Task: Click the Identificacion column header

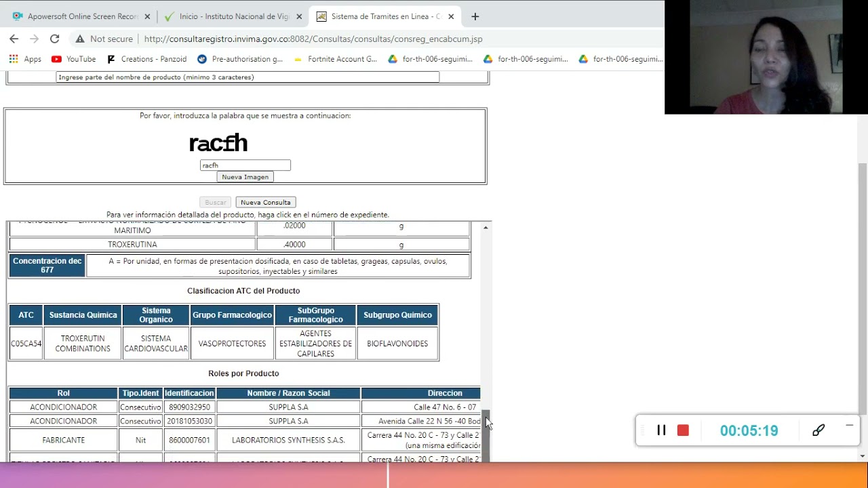Action: point(189,393)
